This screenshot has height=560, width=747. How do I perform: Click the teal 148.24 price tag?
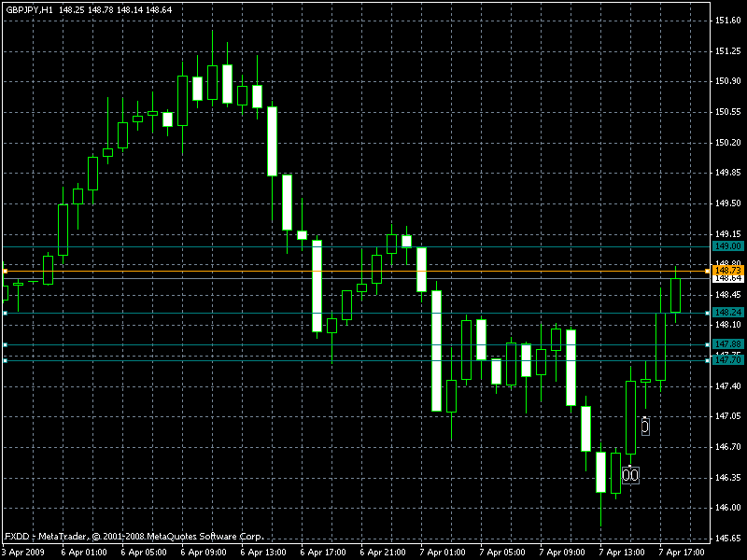tap(728, 313)
